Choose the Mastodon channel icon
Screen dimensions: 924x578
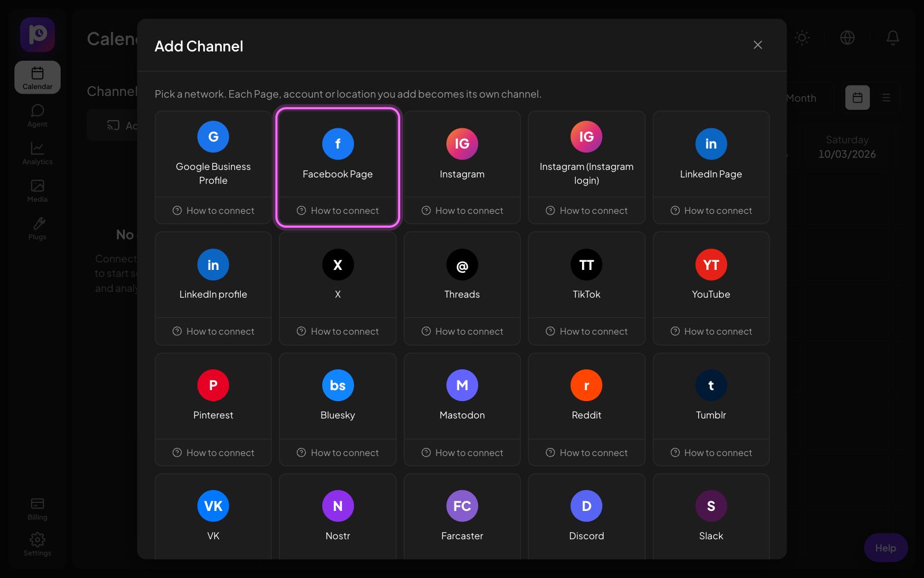[462, 386]
